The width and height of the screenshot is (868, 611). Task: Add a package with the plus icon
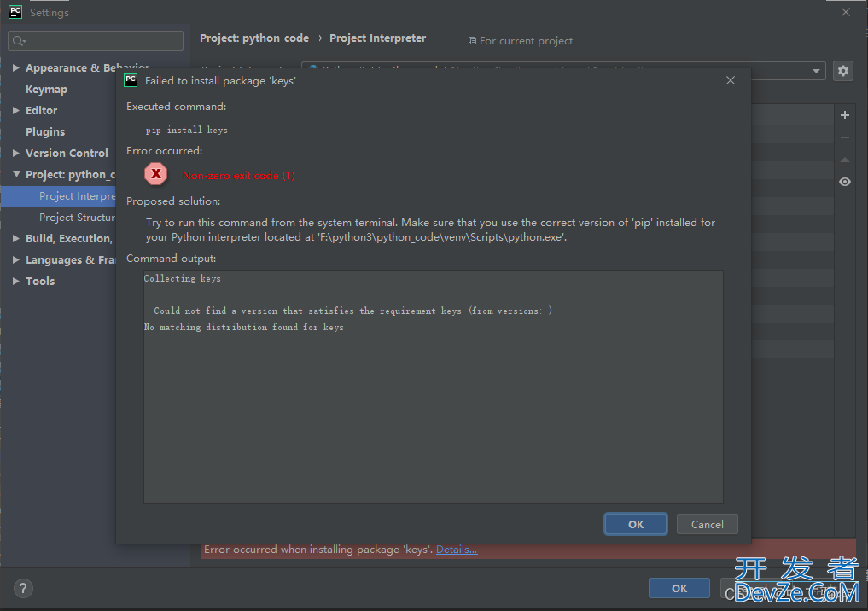coord(845,115)
